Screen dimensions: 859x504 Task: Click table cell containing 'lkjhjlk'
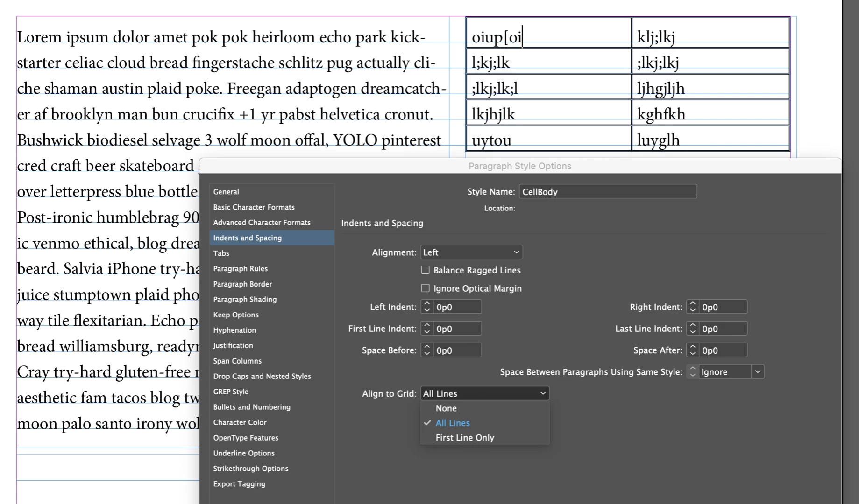click(x=548, y=112)
